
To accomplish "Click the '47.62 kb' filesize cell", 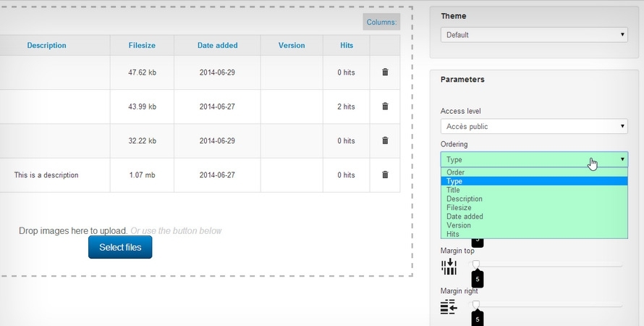I will point(142,72).
